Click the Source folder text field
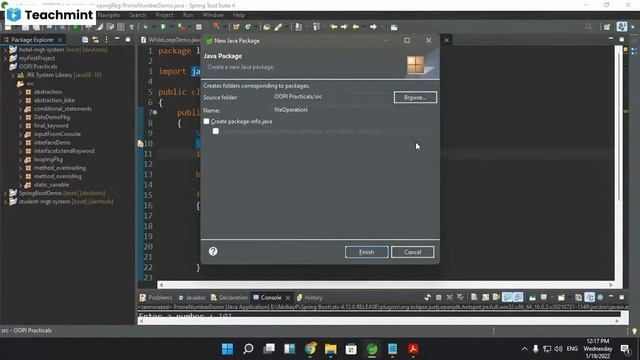Screen dimensions: 640x360 click(333, 97)
